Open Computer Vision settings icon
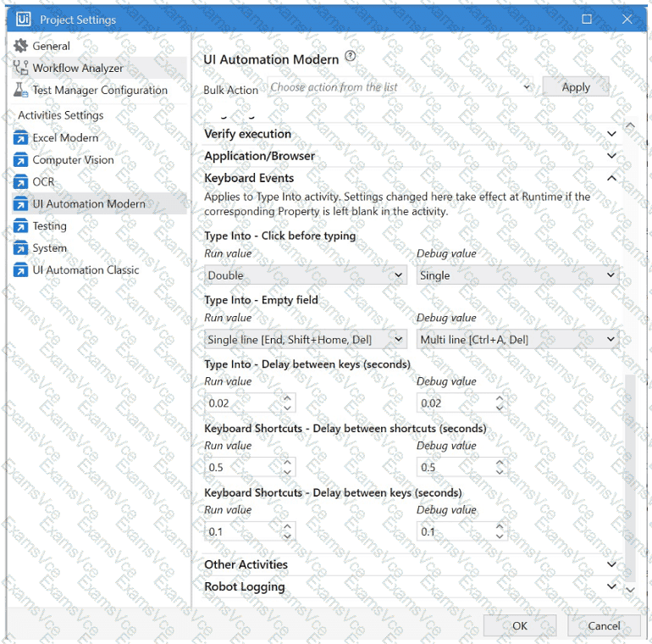652x644 pixels. pyautogui.click(x=20, y=160)
